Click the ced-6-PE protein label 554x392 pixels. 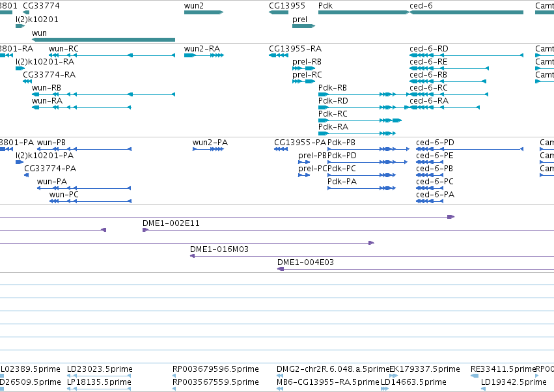tap(435, 156)
